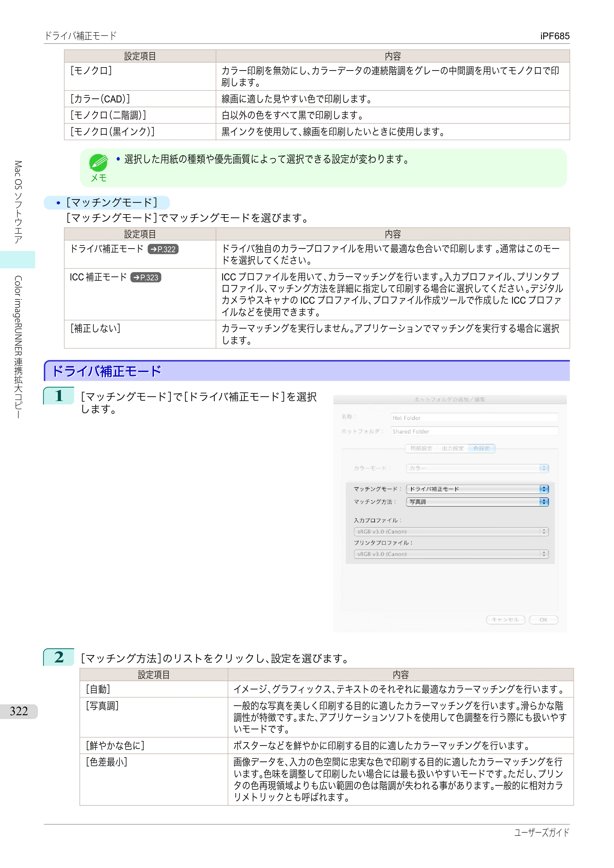614x868 pixels.
Task: Open the プリンタプロファイル dropdown
Action: (451, 554)
